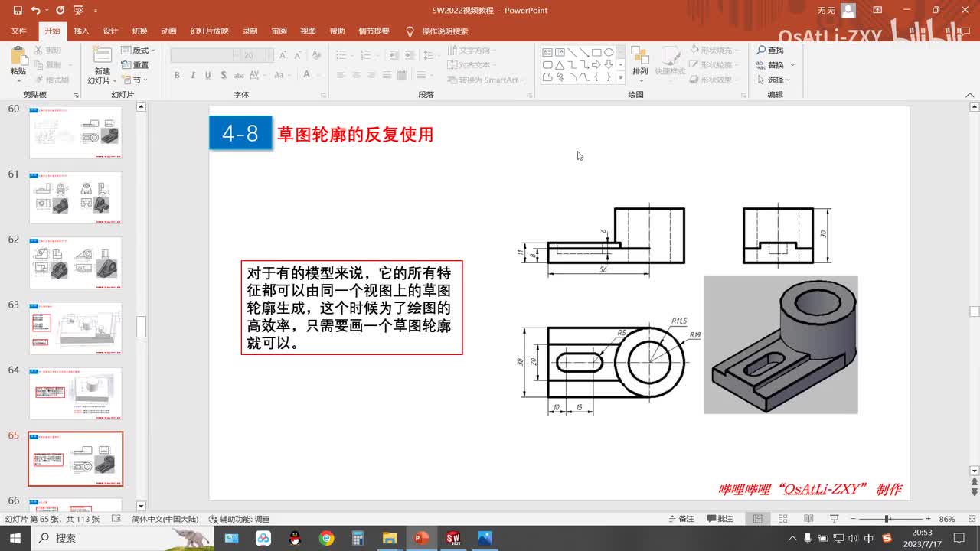This screenshot has height=551, width=980.
Task: Open the clipboard group dialog launcher
Action: point(76,95)
